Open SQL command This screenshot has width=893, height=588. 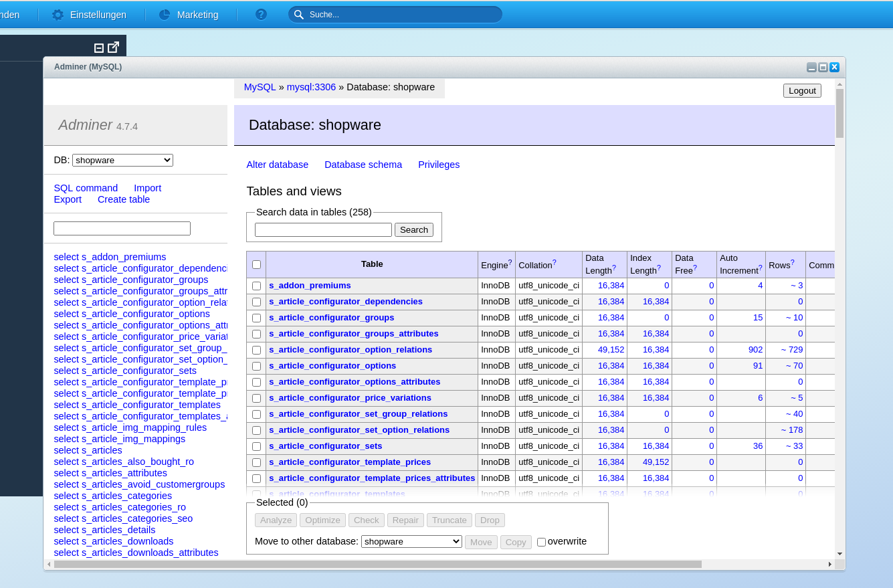tap(86, 188)
